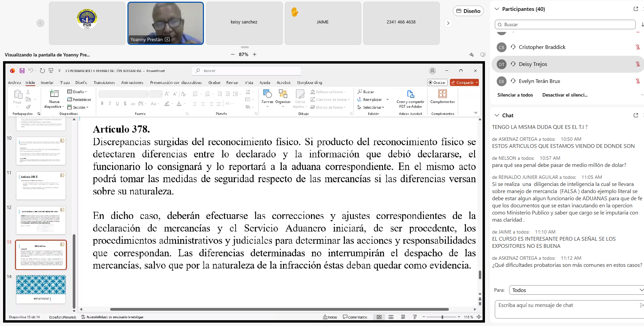644x326 pixels.
Task: Switch to slide sorter view in status bar
Action: [391, 317]
